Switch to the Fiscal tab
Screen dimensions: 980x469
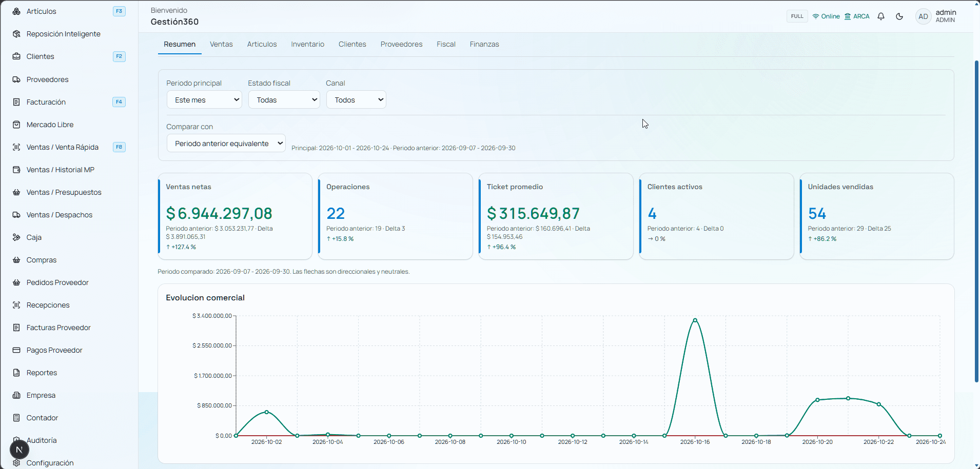pos(446,44)
